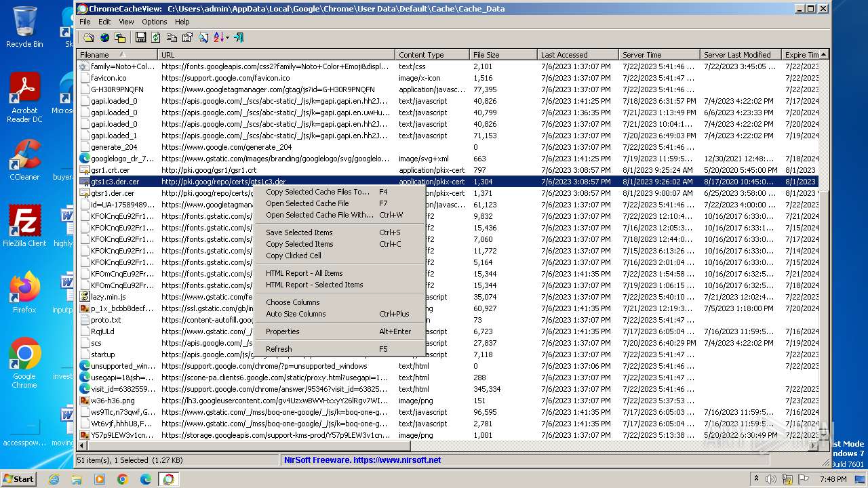Click the visit_id row's file icon
Viewport: 868px width, 488px height.
tap(85, 389)
